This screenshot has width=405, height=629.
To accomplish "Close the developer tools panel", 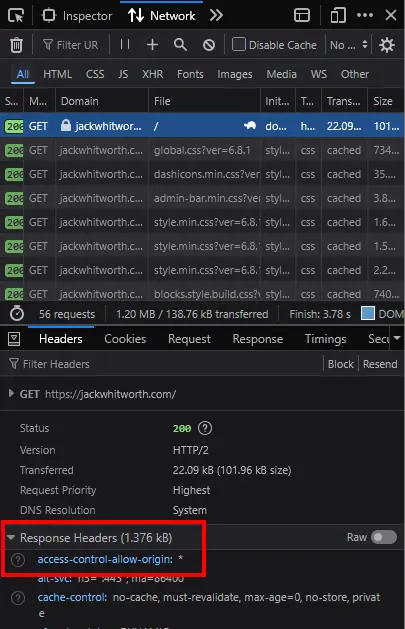I will [x=391, y=16].
